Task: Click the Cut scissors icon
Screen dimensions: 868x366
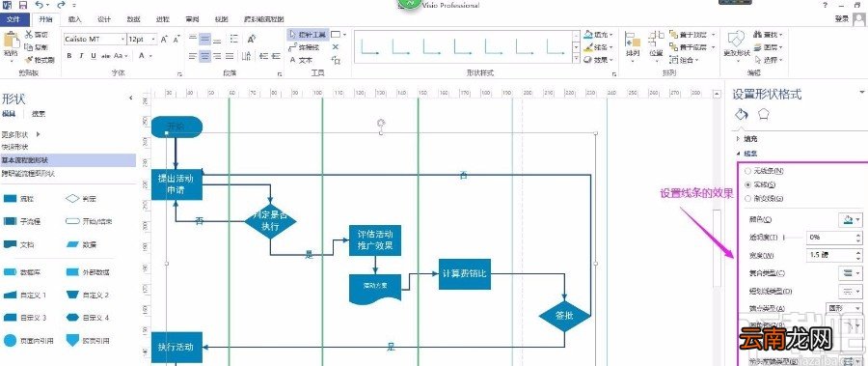Action: click(x=29, y=35)
